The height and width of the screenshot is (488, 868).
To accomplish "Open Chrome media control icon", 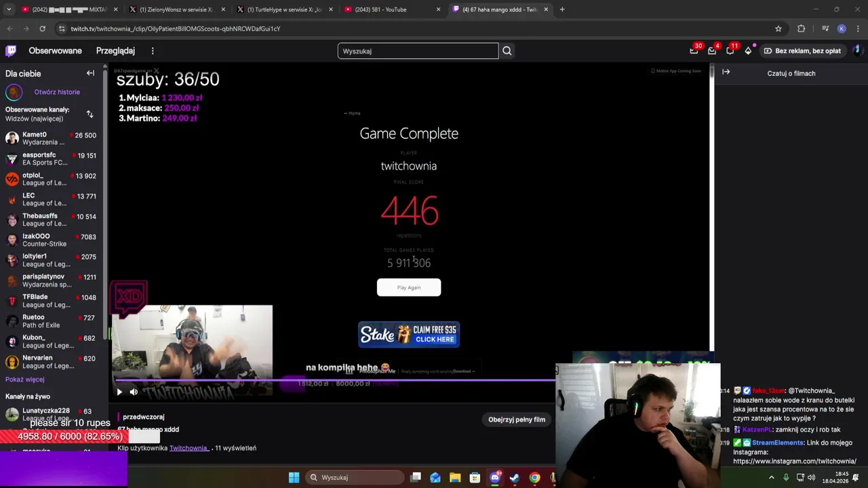I will click(x=825, y=28).
